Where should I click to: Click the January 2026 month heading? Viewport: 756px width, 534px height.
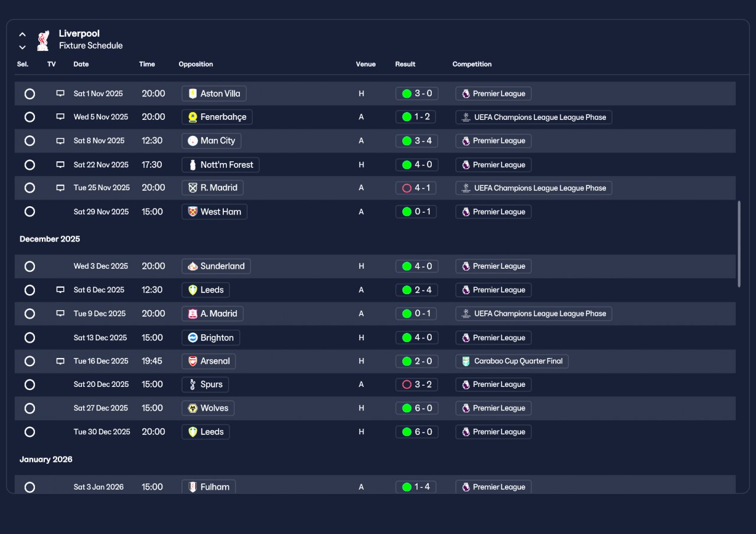coord(46,460)
